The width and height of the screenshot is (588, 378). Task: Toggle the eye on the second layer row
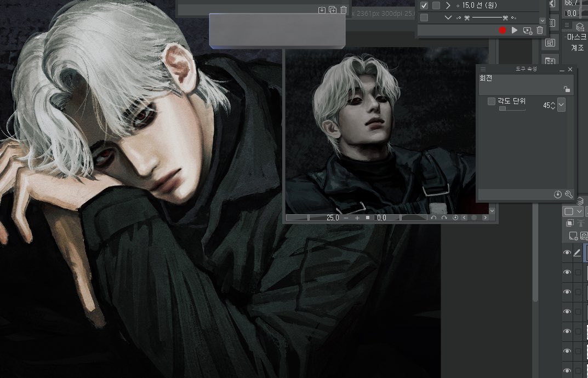click(x=567, y=272)
